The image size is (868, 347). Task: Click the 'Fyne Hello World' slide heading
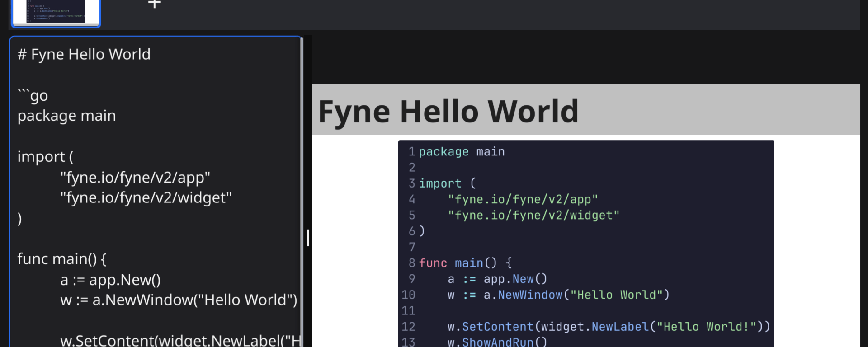pos(448,111)
